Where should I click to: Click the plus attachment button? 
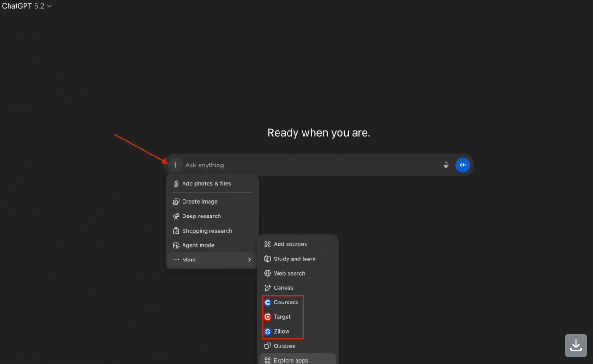pos(175,165)
